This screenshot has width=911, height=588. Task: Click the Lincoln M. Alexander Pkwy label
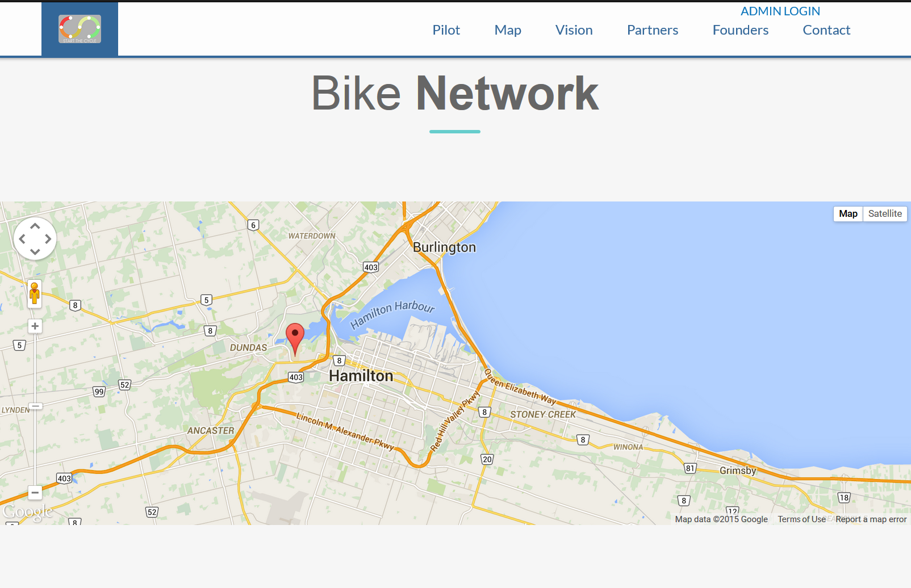pos(345,431)
